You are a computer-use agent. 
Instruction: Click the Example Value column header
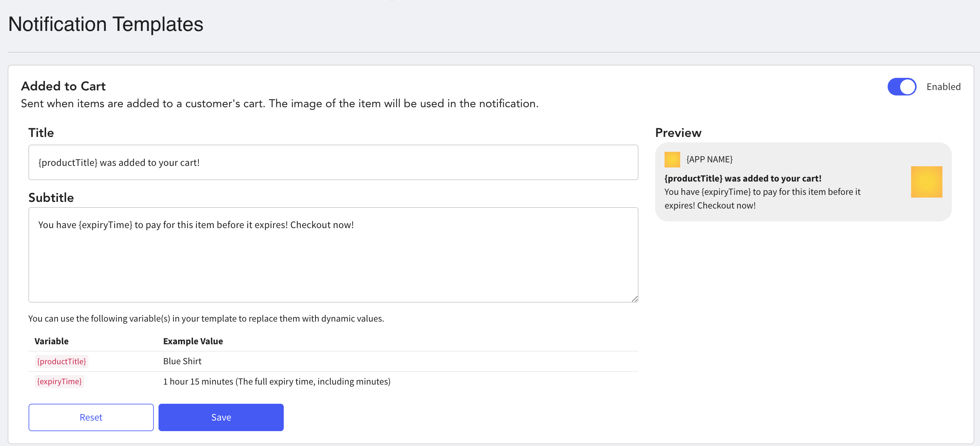click(x=193, y=341)
